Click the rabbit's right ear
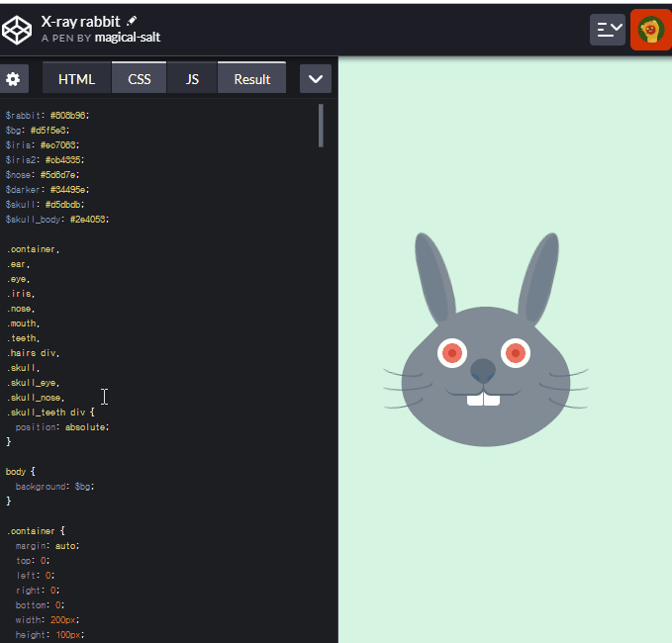672x643 pixels. tap(538, 278)
